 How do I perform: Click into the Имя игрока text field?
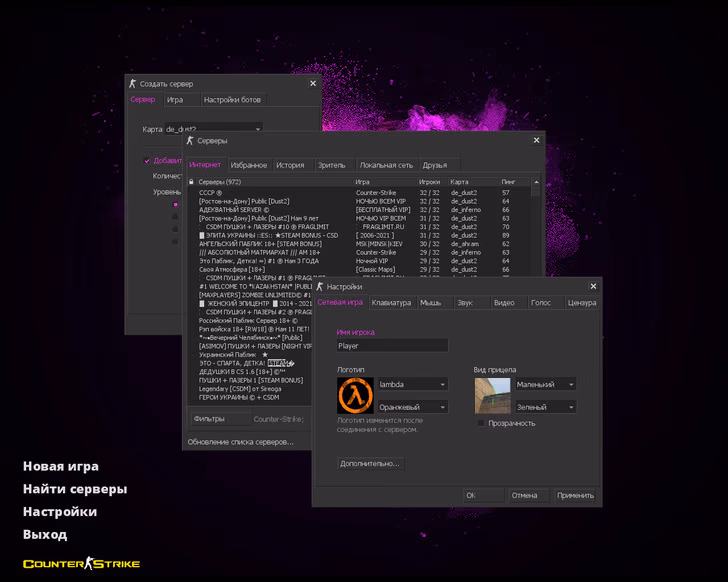[x=392, y=346]
